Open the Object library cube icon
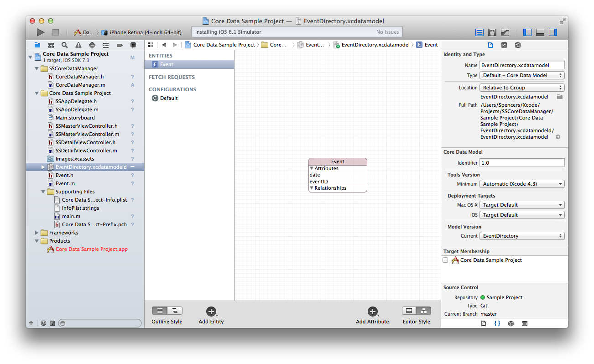The width and height of the screenshot is (594, 364). 511,323
